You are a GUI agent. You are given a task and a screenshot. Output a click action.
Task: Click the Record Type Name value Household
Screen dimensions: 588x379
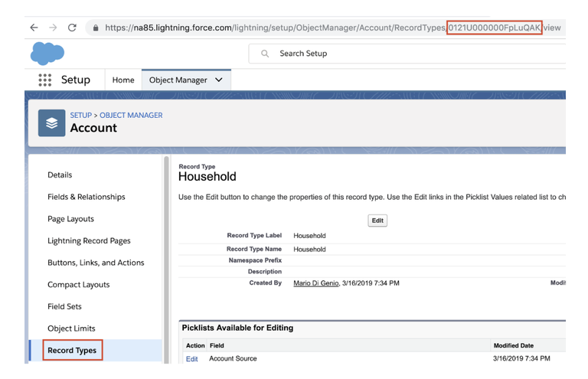coord(309,250)
